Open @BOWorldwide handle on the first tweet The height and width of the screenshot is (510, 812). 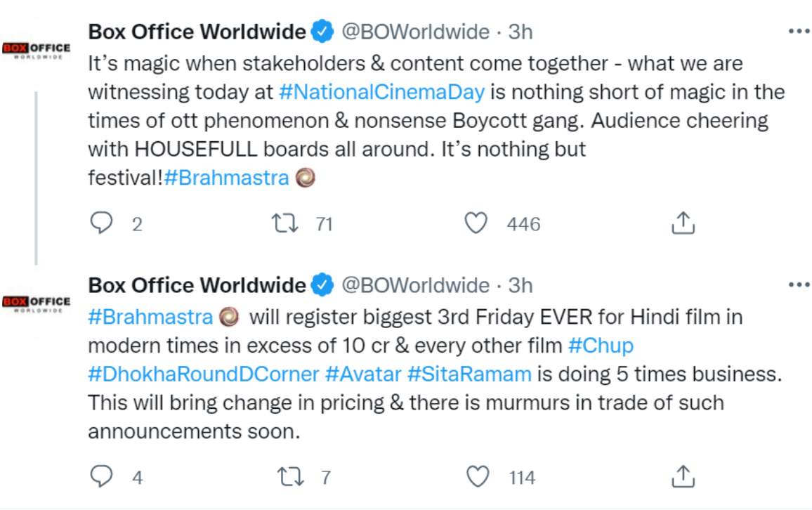point(414,32)
